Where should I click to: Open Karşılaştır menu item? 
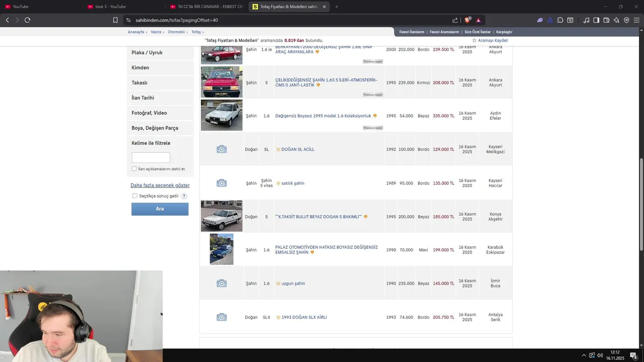pyautogui.click(x=504, y=32)
